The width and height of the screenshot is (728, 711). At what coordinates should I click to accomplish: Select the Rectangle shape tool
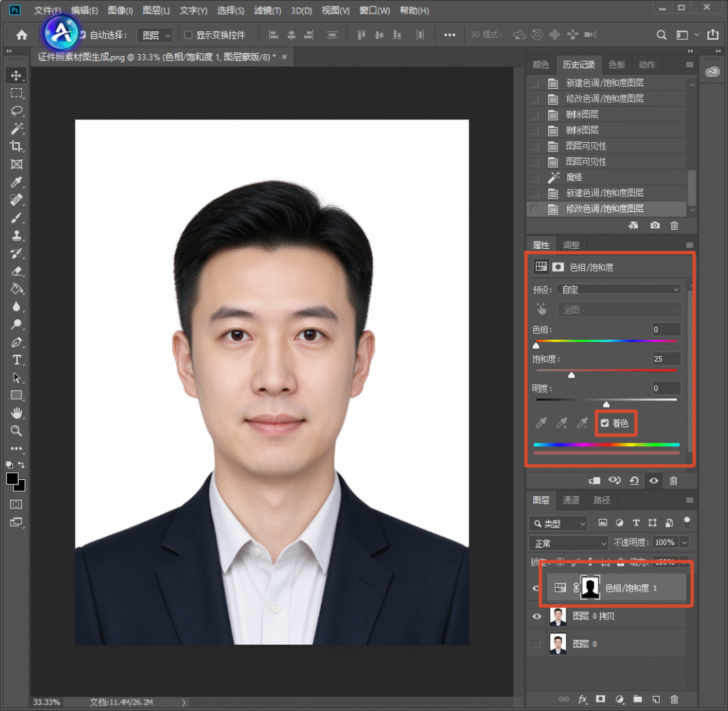click(16, 395)
